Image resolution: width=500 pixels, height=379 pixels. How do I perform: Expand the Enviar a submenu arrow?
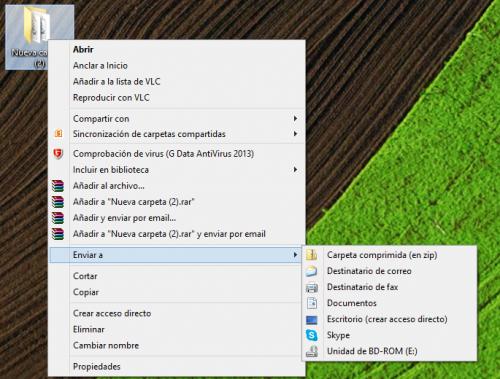click(x=295, y=255)
